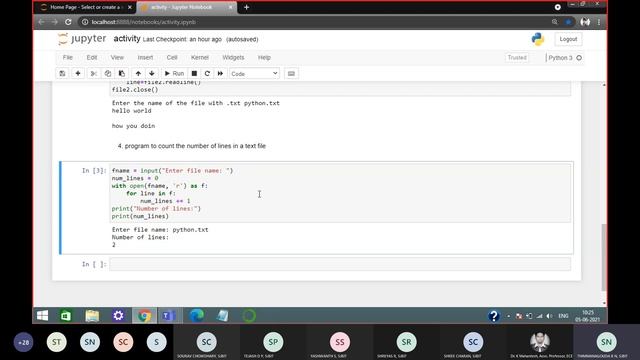Open the cell type Code dropdown
Screen dimensions: 640x360
(254, 73)
